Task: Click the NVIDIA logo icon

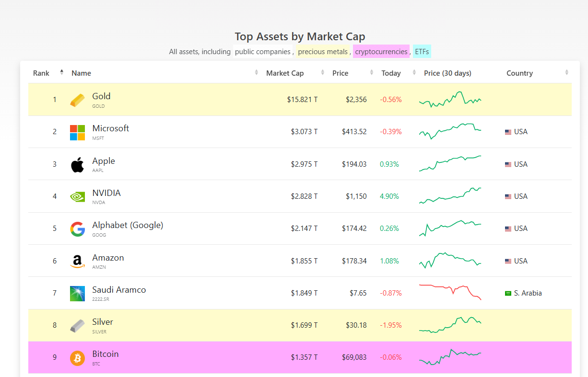Action: point(77,196)
